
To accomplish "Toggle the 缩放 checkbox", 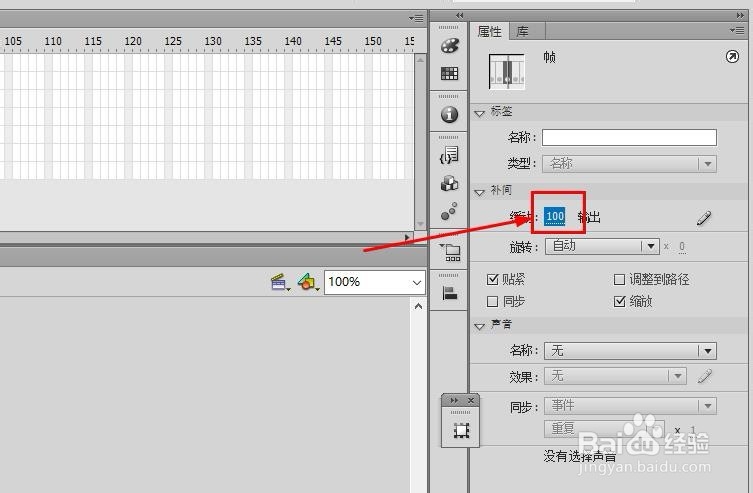I will point(619,301).
